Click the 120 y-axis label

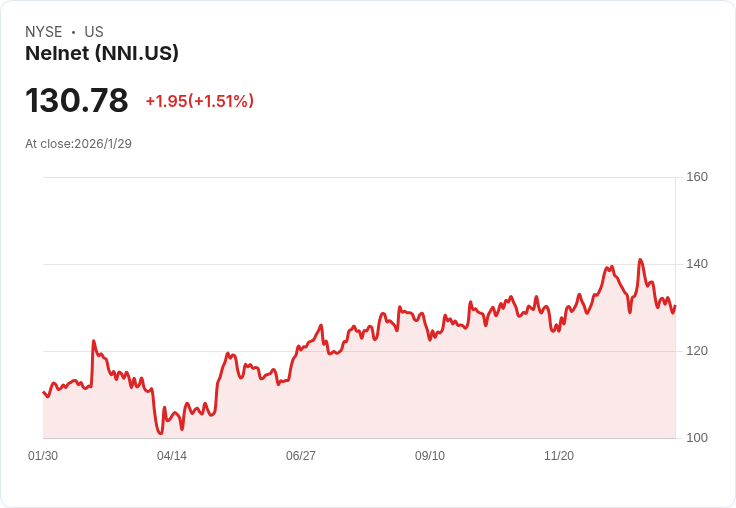[x=697, y=351]
